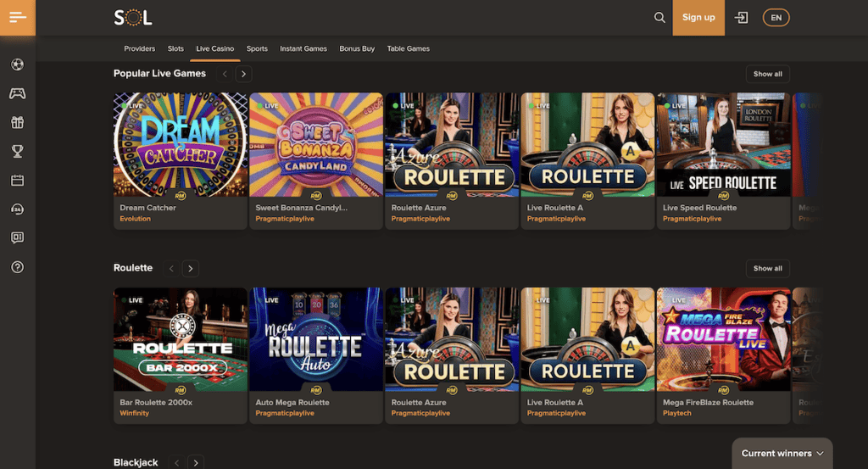Click the question mark help icon
868x469 pixels.
17,267
